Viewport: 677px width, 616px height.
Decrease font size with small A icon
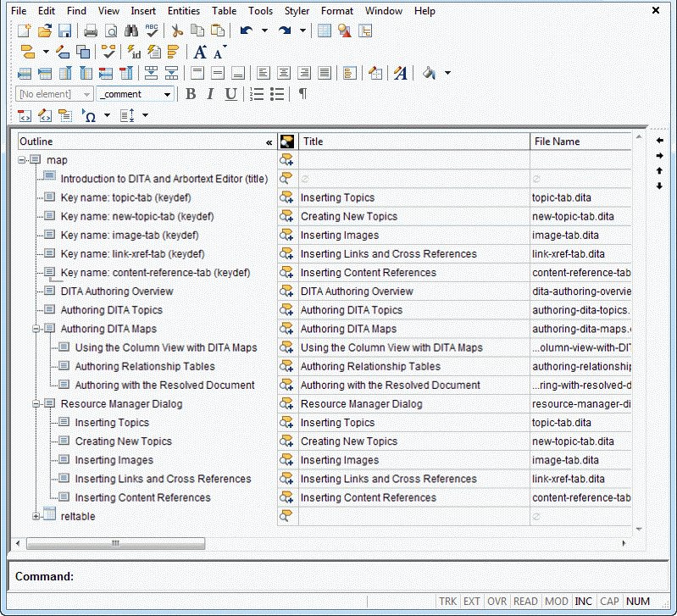(219, 53)
